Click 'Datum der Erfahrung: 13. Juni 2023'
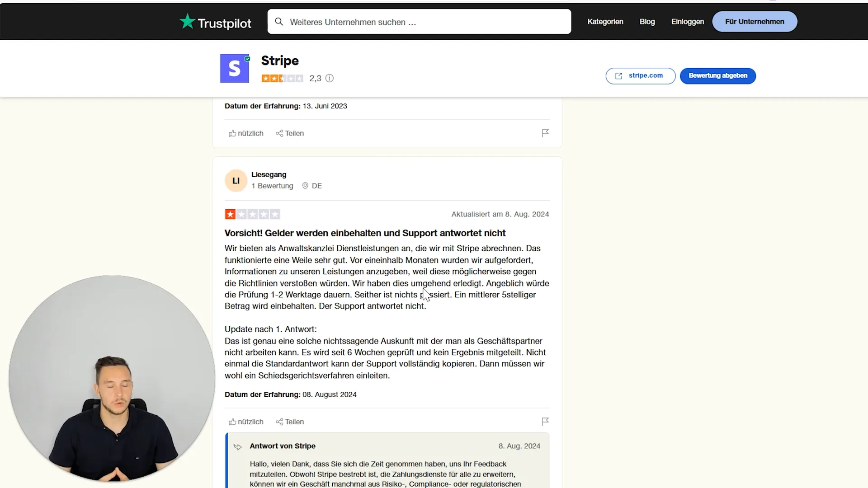 286,106
